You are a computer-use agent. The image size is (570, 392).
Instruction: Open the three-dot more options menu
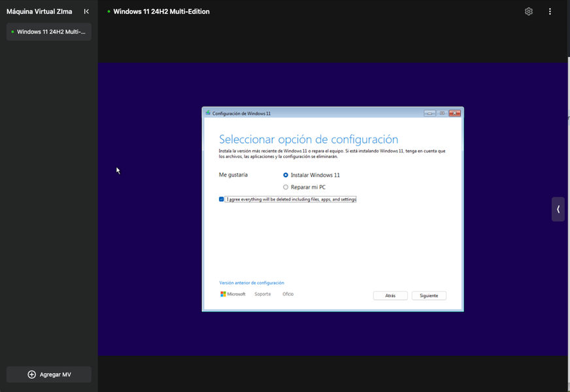pos(550,12)
